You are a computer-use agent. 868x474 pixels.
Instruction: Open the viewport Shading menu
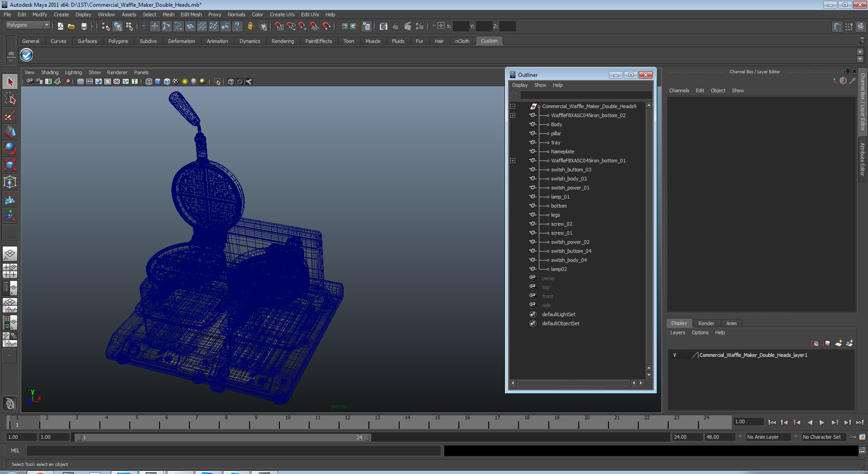[x=50, y=72]
